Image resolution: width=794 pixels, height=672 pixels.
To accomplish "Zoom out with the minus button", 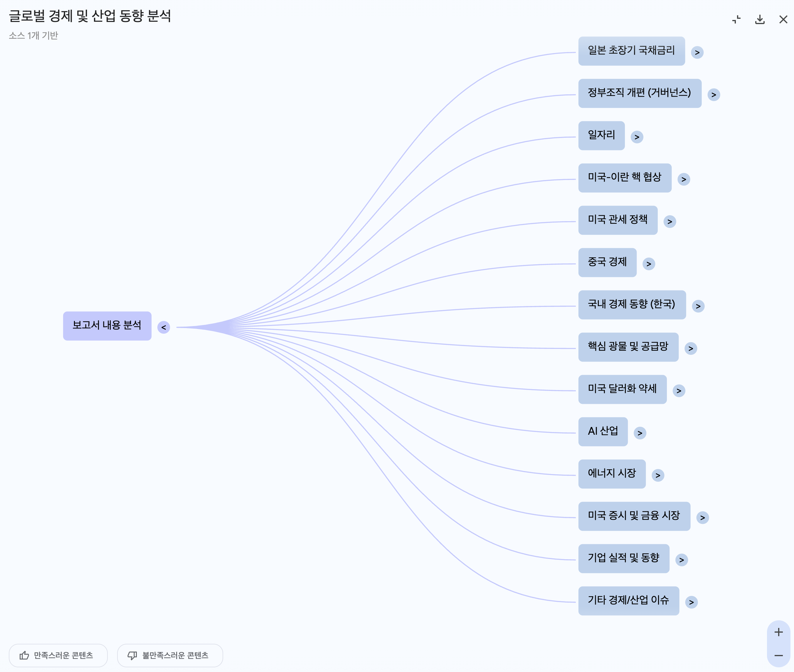I will tap(778, 656).
